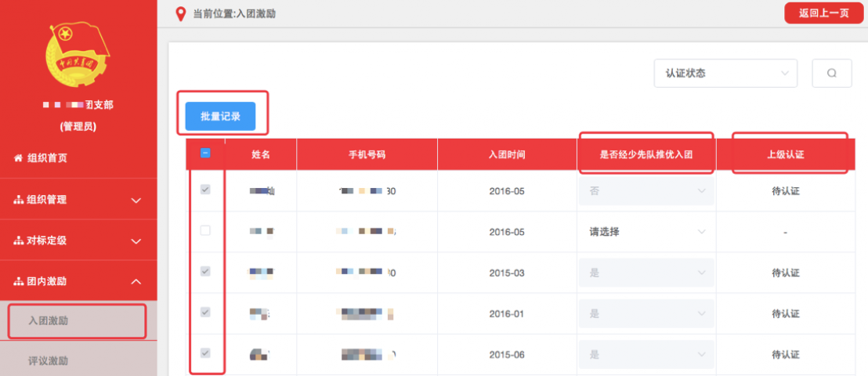The width and height of the screenshot is (868, 376).
Task: Click the 入团时间 column header
Action: click(x=507, y=154)
